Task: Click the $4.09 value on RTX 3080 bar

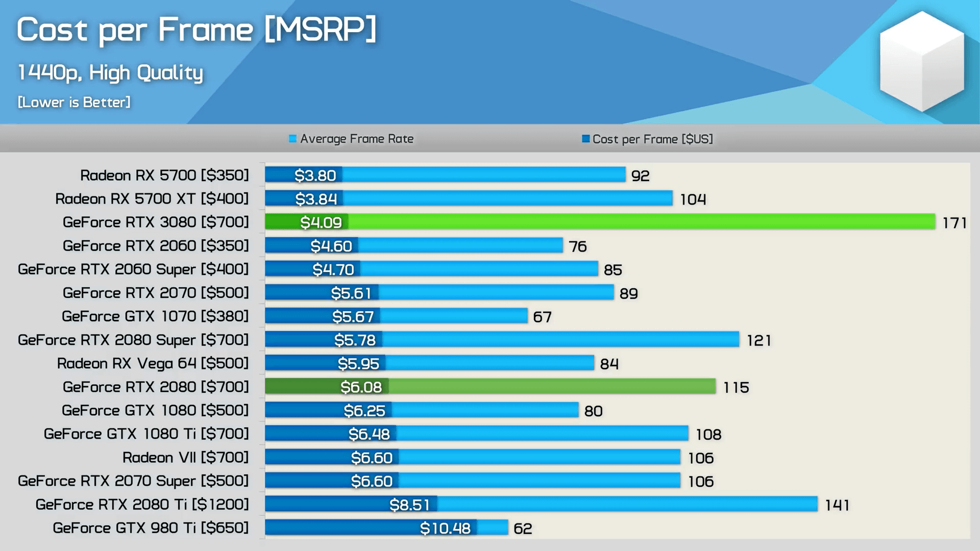Action: click(321, 222)
